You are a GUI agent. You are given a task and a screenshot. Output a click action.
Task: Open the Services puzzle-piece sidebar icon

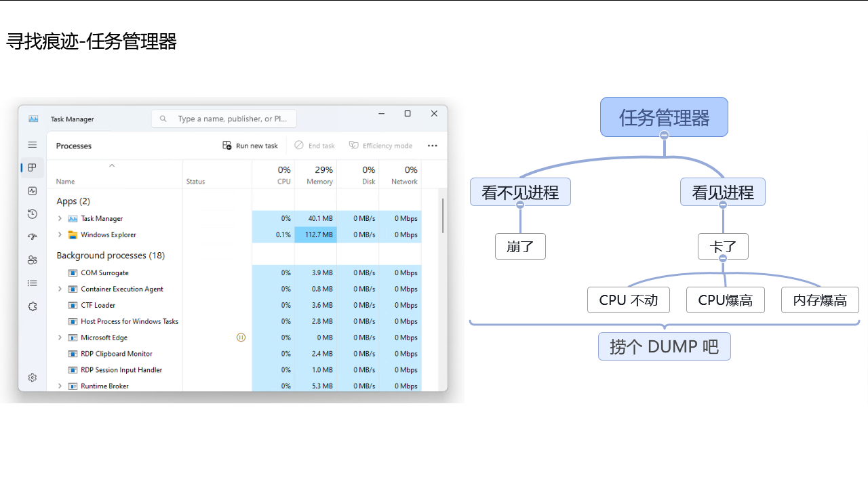pyautogui.click(x=32, y=306)
